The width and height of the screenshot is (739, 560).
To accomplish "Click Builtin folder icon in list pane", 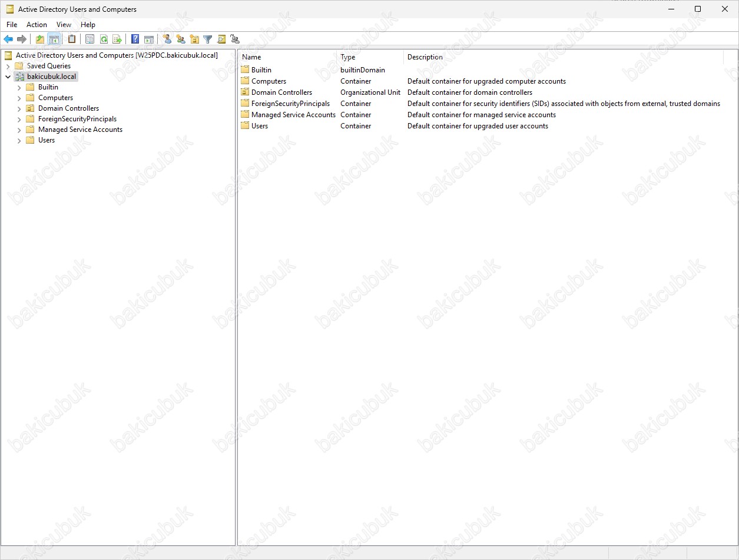I will [x=245, y=69].
